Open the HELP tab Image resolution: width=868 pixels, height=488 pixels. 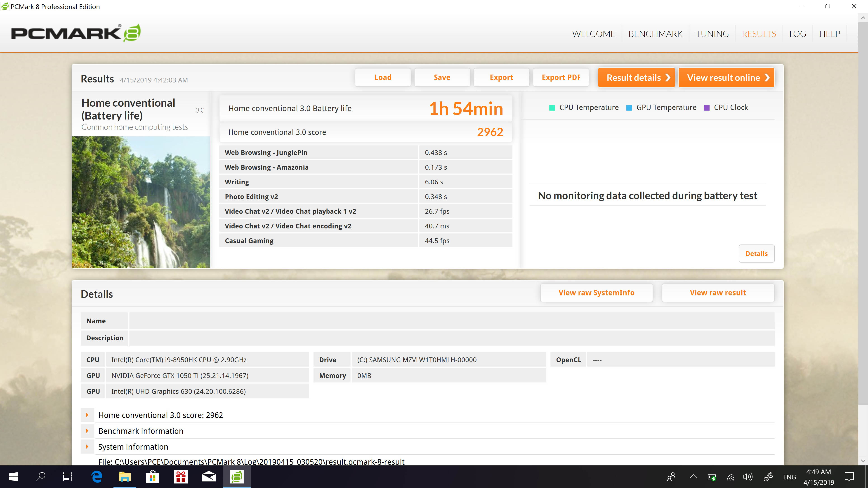(x=830, y=34)
